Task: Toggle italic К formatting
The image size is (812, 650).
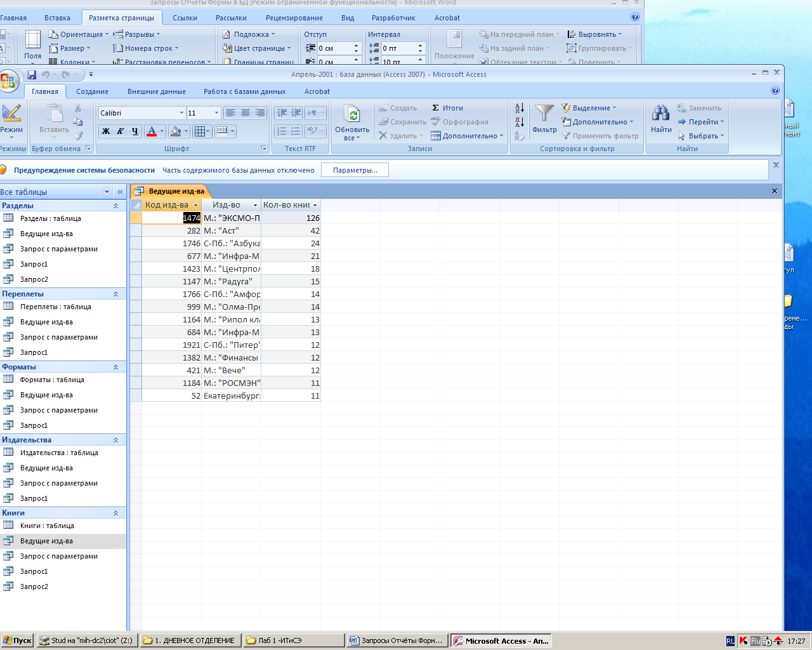Action: coord(121,131)
